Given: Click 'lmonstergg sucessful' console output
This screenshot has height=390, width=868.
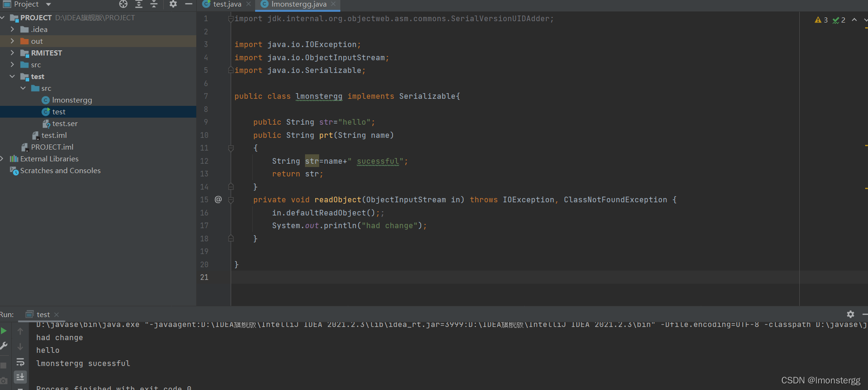Looking at the screenshot, I should point(83,363).
